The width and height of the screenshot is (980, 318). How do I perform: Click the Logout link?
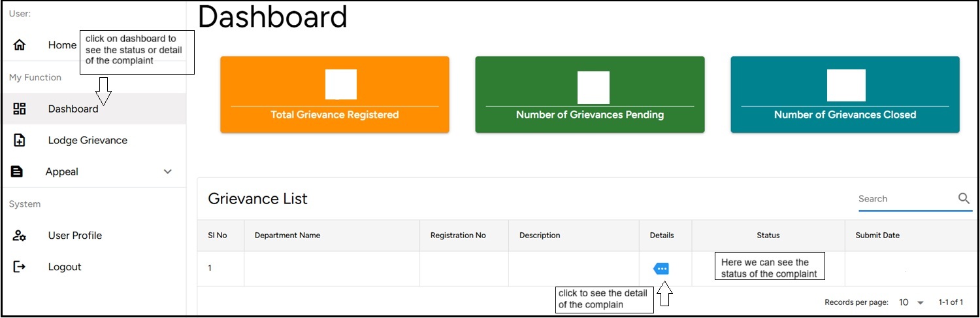65,267
